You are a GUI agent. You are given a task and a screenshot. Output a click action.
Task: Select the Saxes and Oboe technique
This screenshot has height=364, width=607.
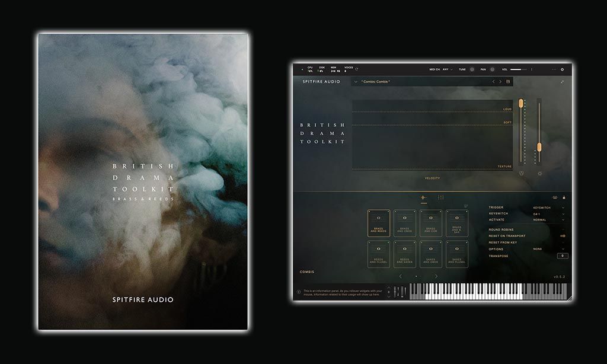click(431, 254)
